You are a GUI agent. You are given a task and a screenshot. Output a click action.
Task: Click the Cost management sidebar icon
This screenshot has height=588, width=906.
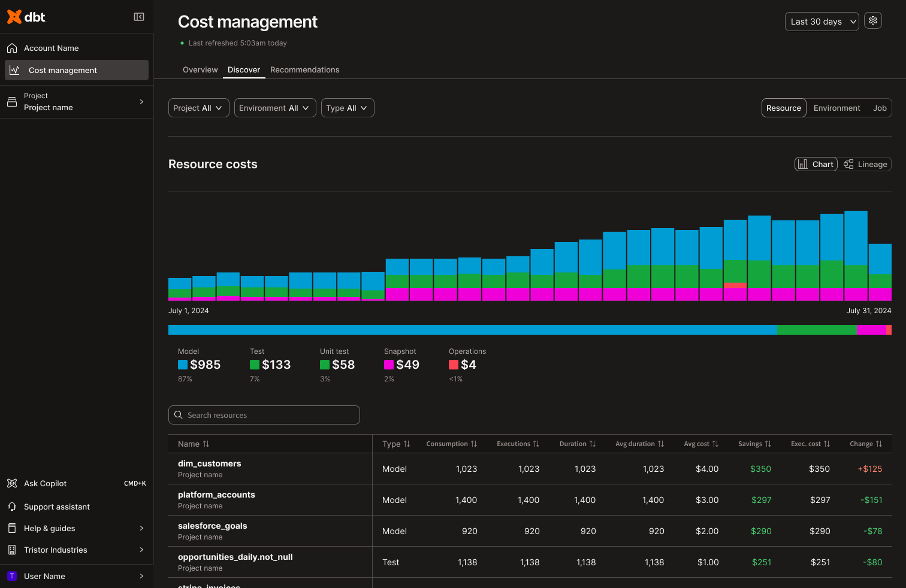pos(14,70)
